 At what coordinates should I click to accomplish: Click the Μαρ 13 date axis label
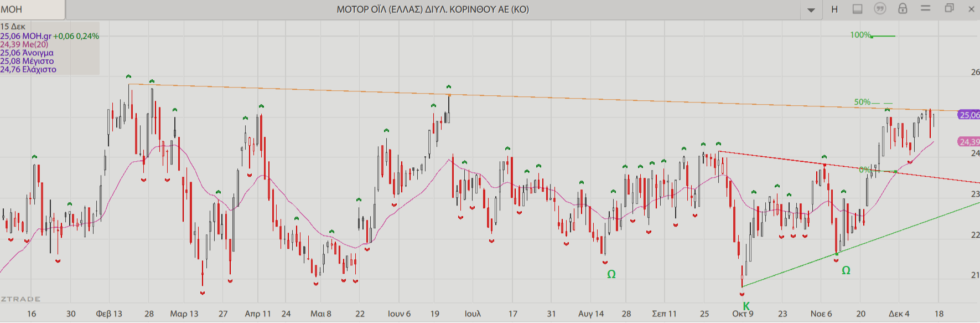[x=184, y=314]
